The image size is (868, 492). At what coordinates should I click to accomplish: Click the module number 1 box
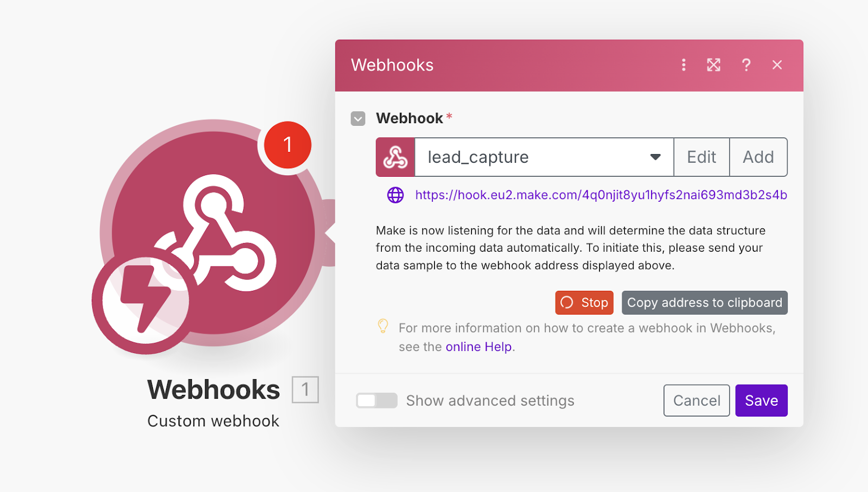[305, 389]
